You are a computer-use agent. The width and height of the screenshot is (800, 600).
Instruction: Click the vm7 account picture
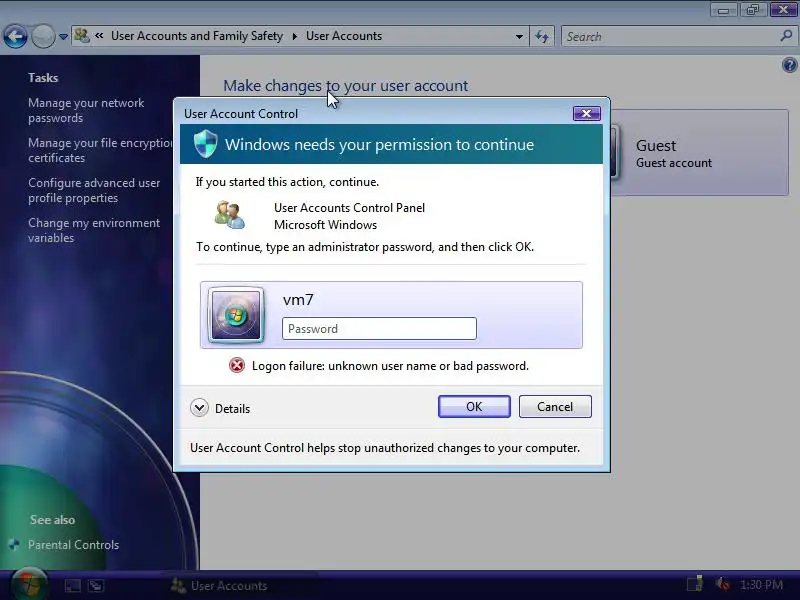coord(236,315)
